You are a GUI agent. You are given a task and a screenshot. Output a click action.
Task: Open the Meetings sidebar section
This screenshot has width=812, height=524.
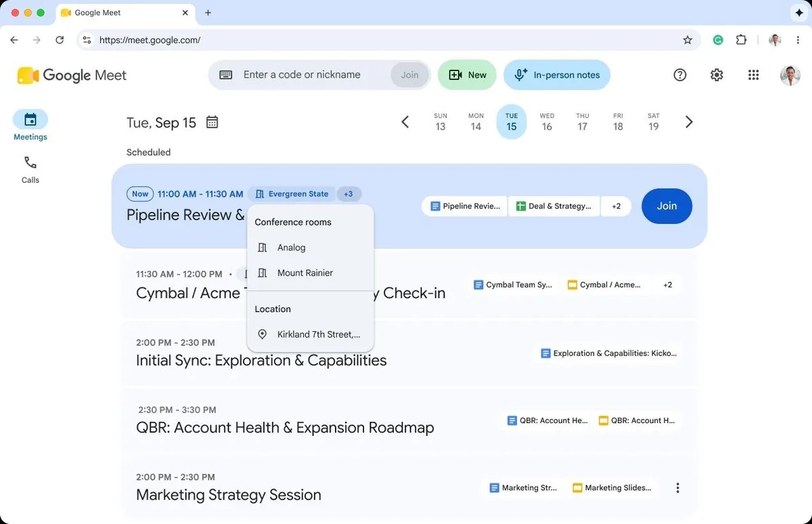tap(30, 125)
